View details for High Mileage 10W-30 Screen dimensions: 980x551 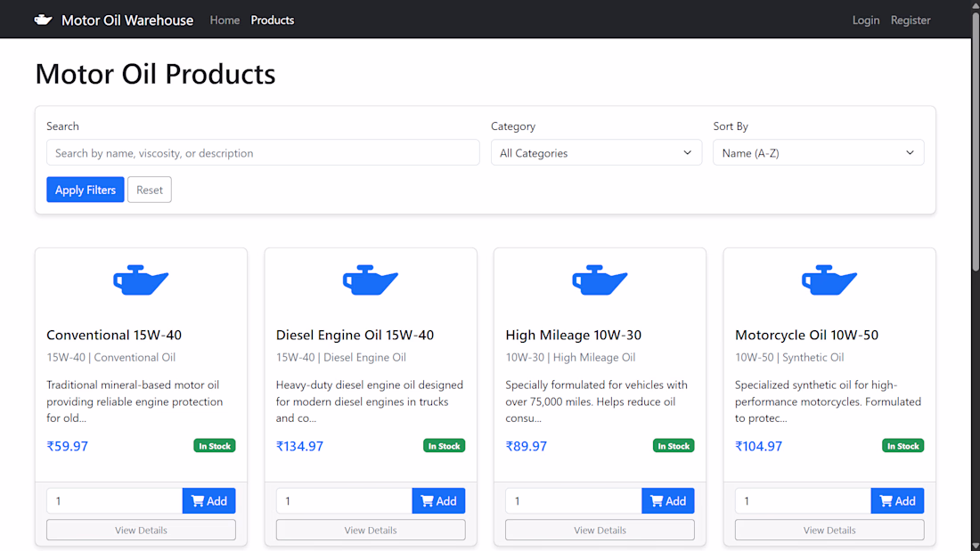(600, 530)
